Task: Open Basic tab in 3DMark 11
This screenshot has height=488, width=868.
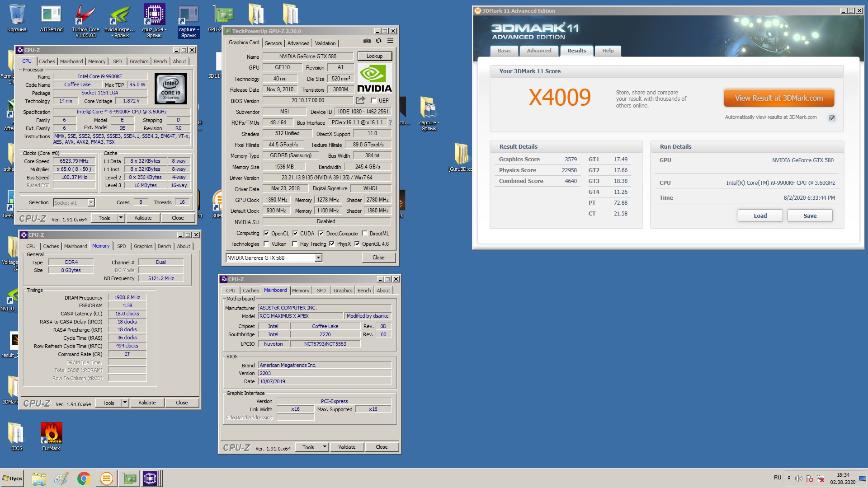Action: pyautogui.click(x=504, y=51)
